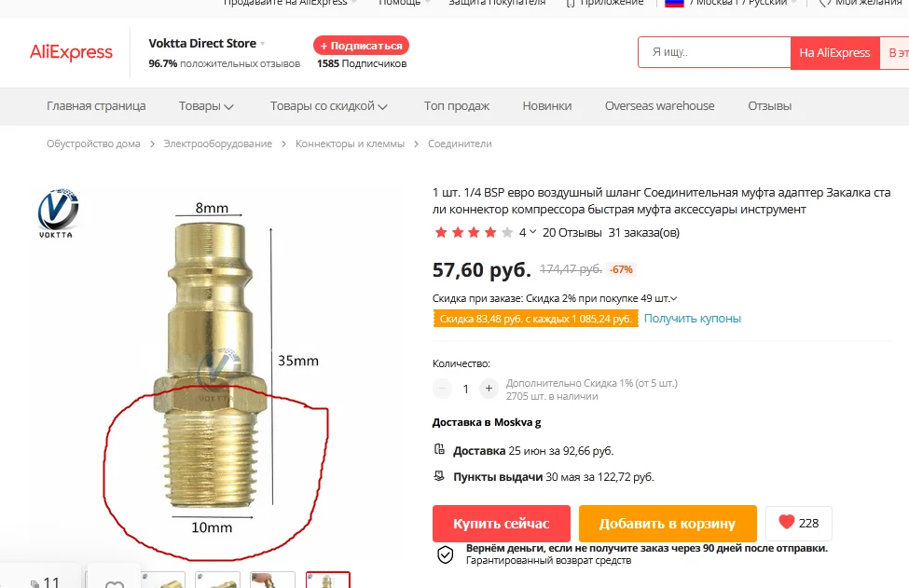Open the Топ продаж tab
This screenshot has height=588, width=909.
(x=456, y=106)
